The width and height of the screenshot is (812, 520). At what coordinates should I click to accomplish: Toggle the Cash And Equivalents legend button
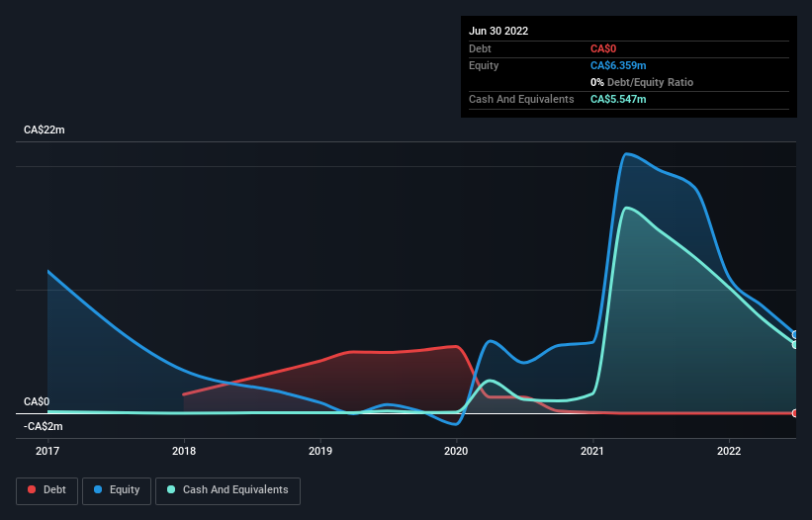tap(227, 490)
